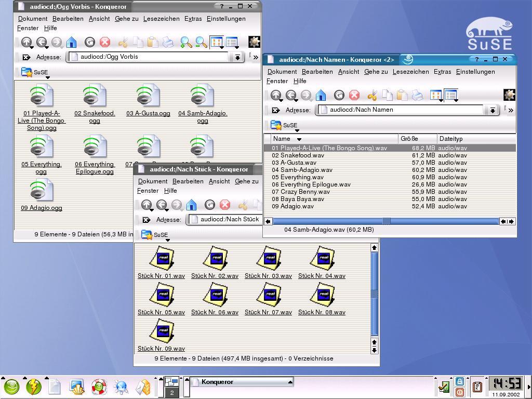
Task: Select 04 Samb-Adagio.wav row
Action: click(390, 170)
